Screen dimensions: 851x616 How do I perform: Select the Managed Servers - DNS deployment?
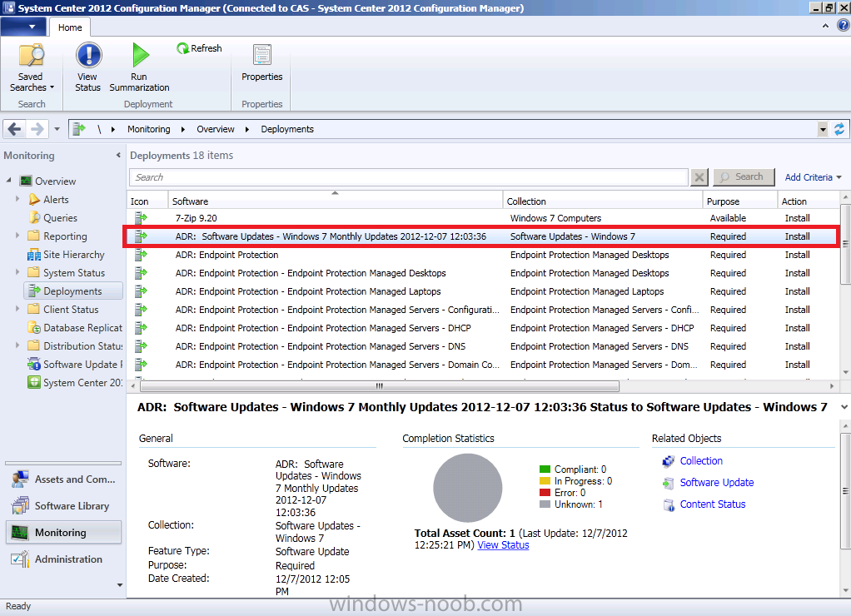pos(483,346)
